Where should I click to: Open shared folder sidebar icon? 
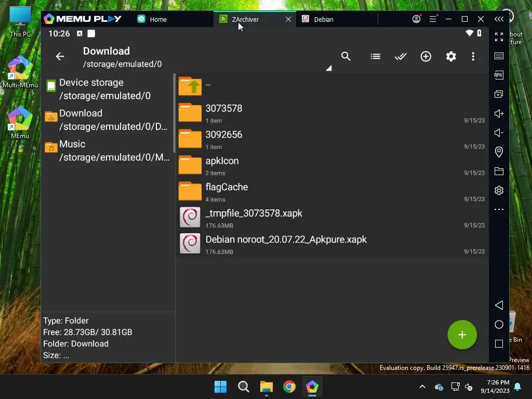coord(499,171)
